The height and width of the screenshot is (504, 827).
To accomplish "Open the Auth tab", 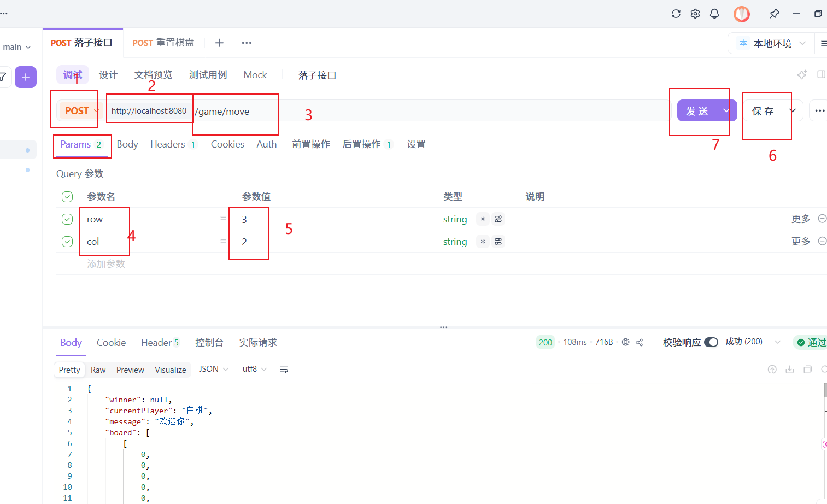I will [x=267, y=144].
